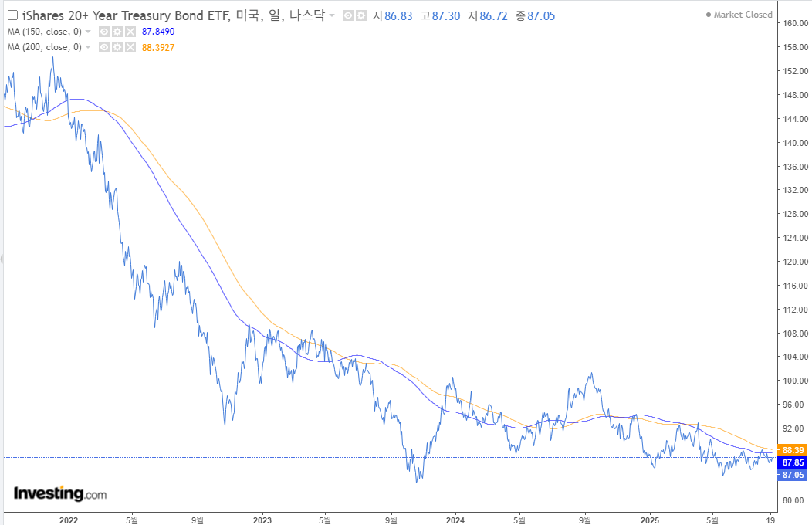Screen dimensions: 812x525
Task: Toggle visibility of the iShares main series
Action: [x=348, y=16]
